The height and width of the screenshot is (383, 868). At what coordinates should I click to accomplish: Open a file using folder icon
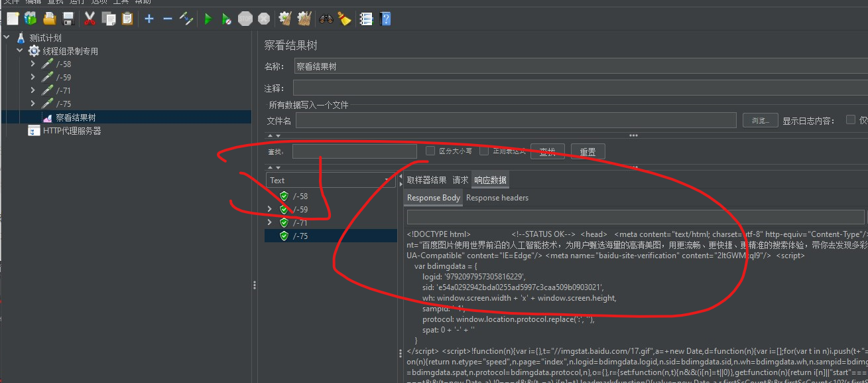coord(50,19)
